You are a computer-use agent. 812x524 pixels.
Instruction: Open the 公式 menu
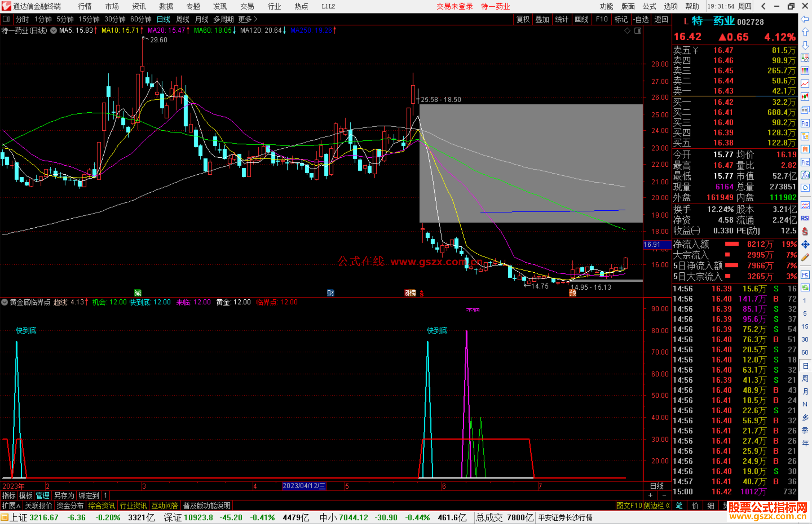[649, 6]
